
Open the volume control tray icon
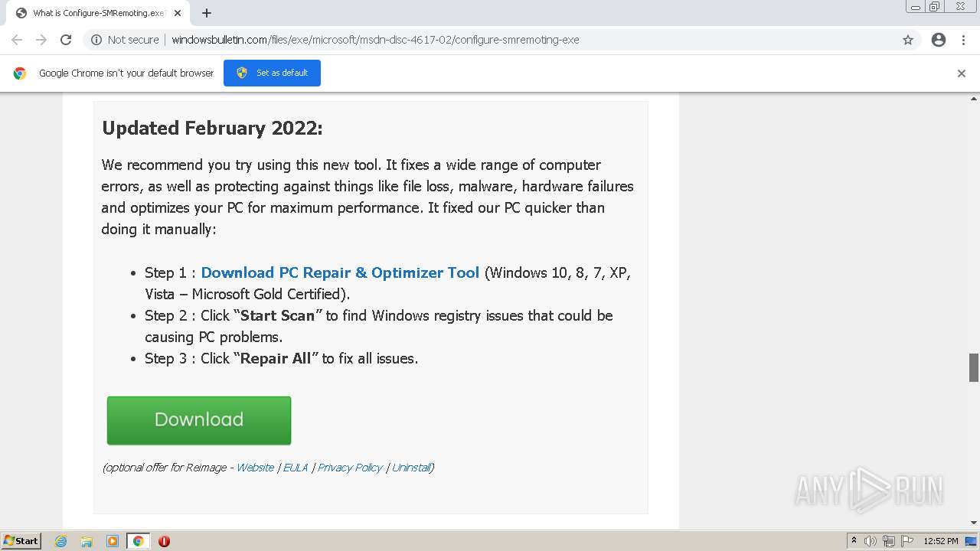pyautogui.click(x=871, y=541)
